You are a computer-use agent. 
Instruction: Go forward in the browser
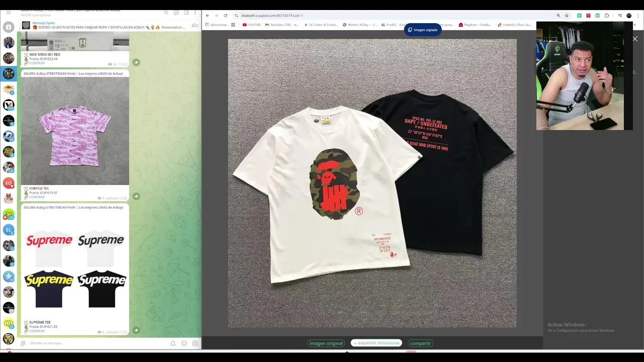click(x=216, y=16)
